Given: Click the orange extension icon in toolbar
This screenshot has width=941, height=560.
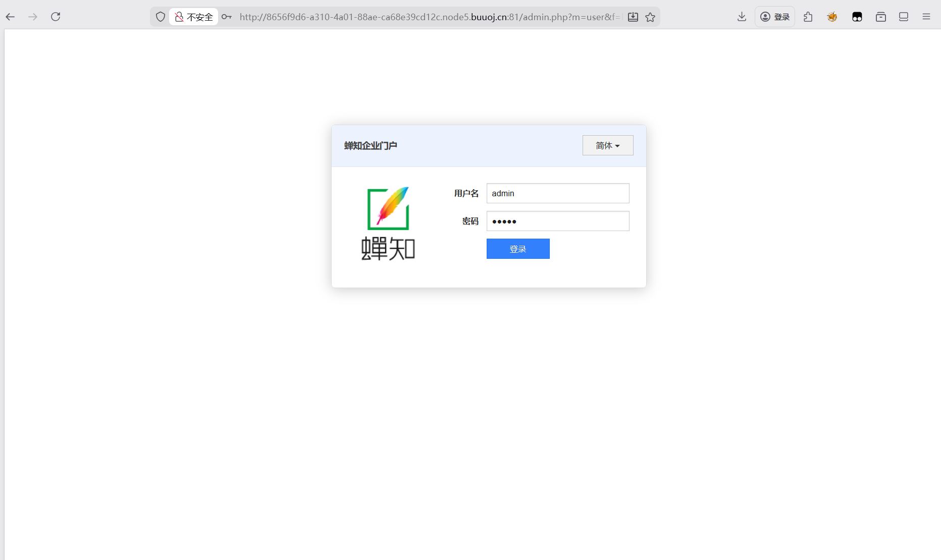Looking at the screenshot, I should coord(832,17).
